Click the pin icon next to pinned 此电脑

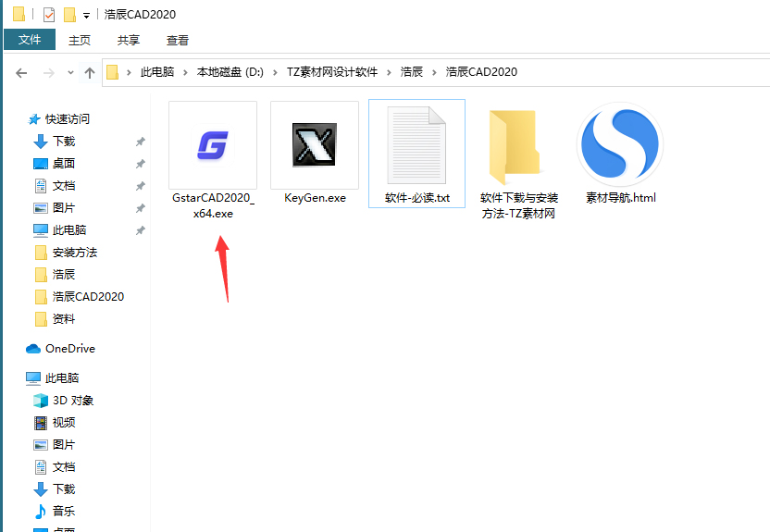point(141,230)
